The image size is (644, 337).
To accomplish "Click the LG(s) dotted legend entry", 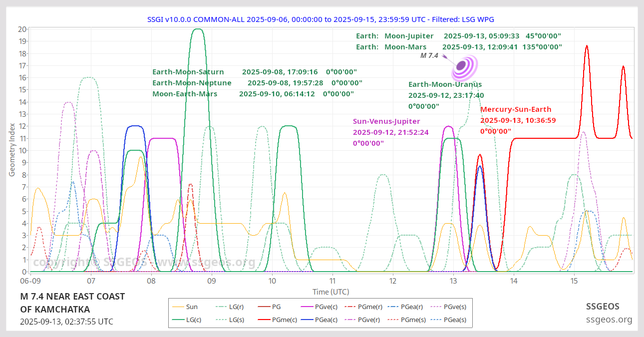I will [236, 320].
